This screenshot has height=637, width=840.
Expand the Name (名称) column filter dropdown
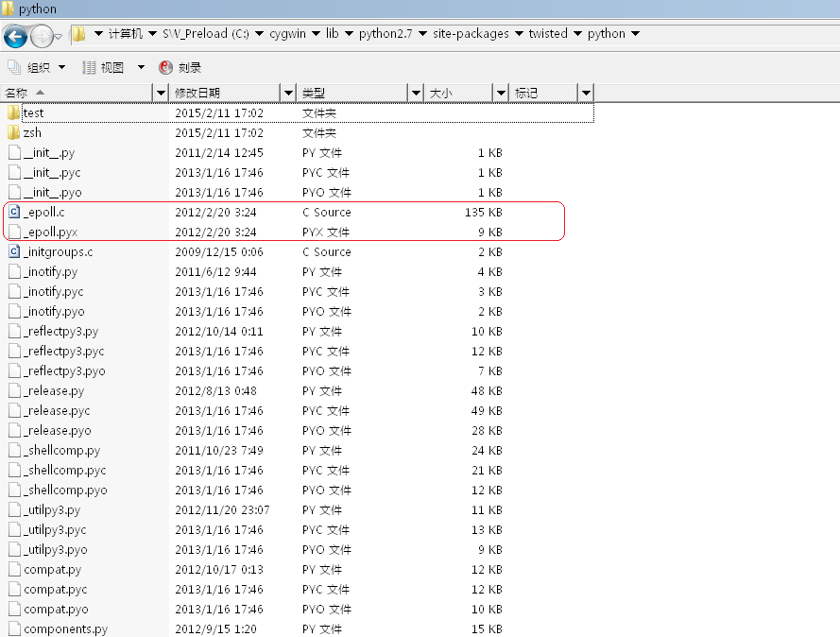point(160,93)
